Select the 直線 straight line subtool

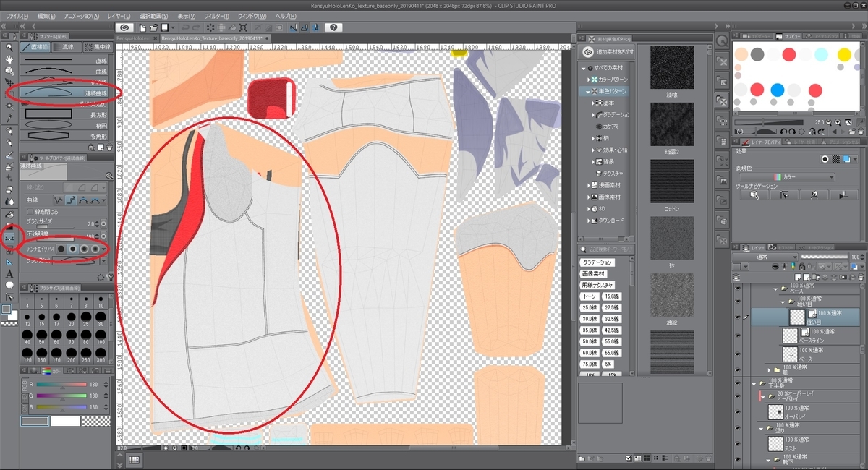pos(65,61)
